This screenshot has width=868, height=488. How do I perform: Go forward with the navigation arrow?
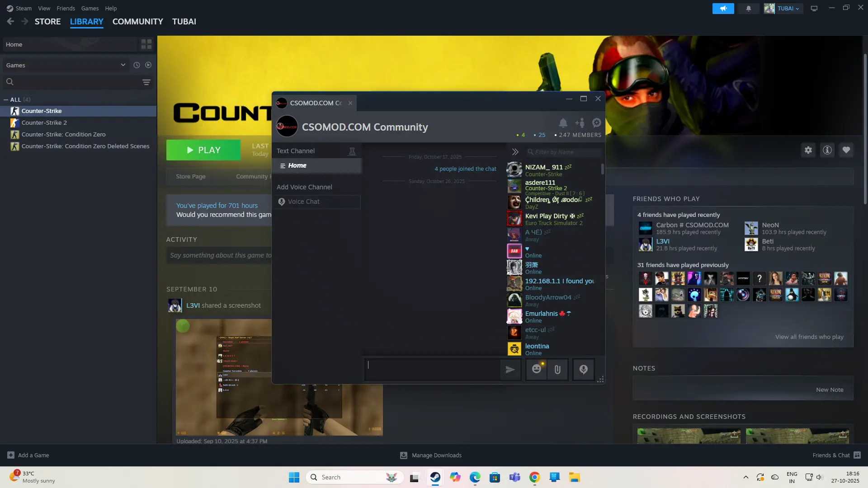pos(25,21)
